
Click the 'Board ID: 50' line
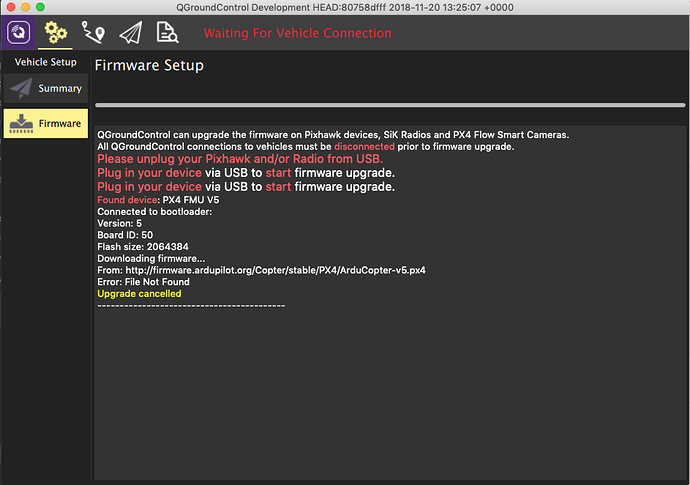click(x=125, y=235)
